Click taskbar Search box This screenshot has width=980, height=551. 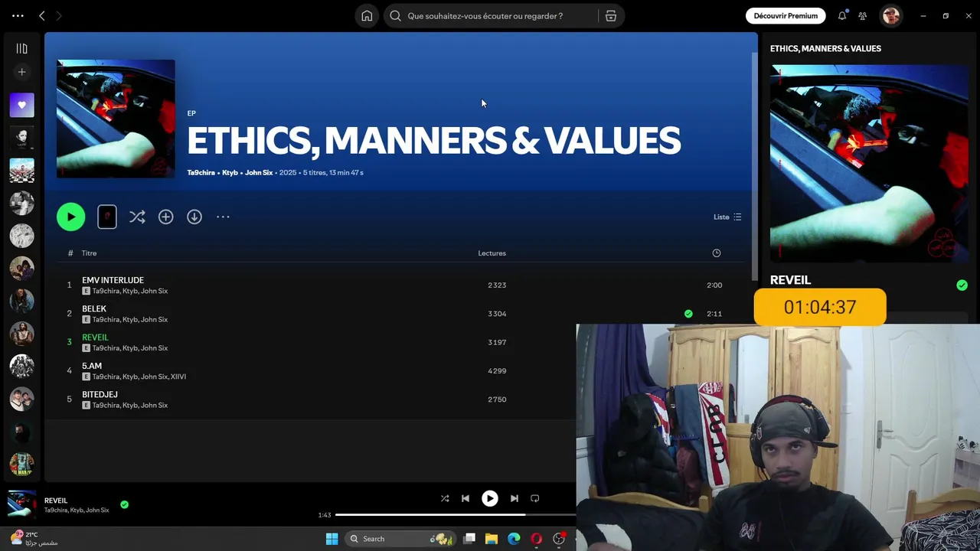click(x=401, y=539)
